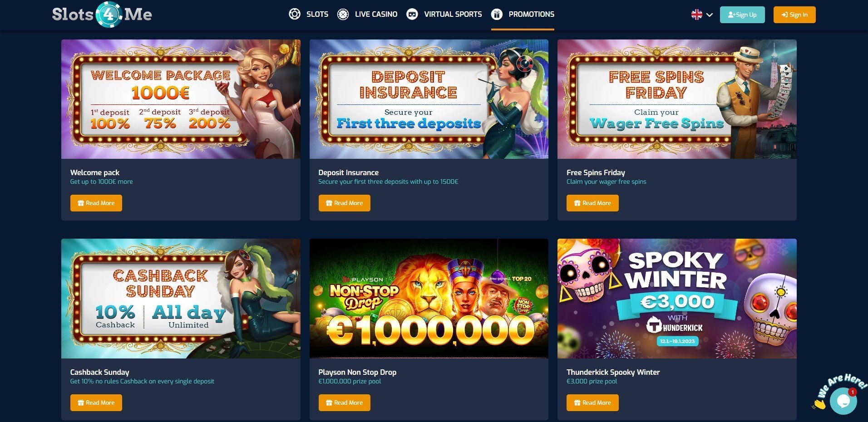Click the Sign In button
868x422 pixels.
click(x=794, y=15)
